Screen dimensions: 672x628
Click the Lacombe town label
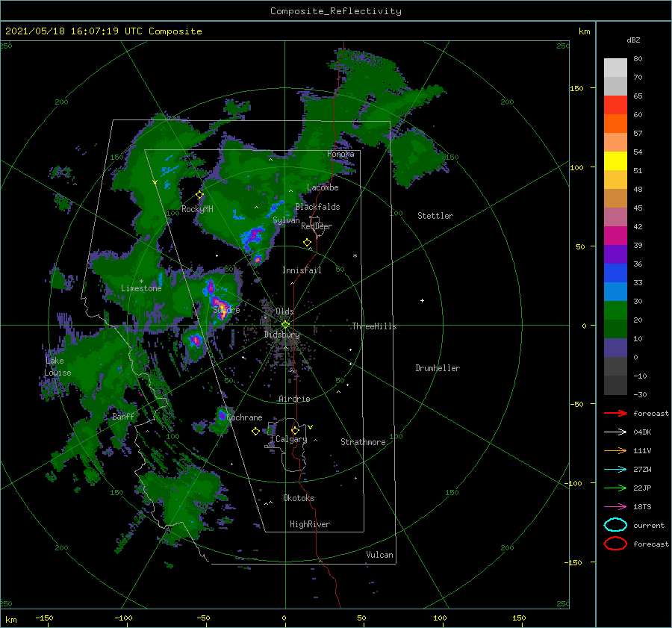point(323,187)
